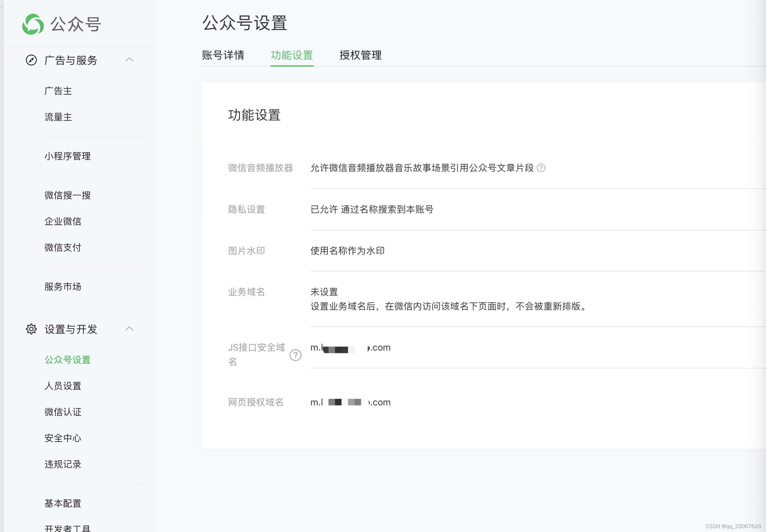Viewport: 766px width, 532px height.
Task: Open 广告主 in the sidebar
Action: coord(58,91)
